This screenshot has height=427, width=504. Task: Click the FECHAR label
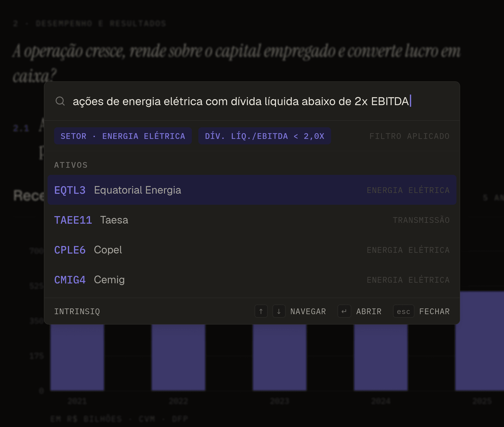coord(434,312)
